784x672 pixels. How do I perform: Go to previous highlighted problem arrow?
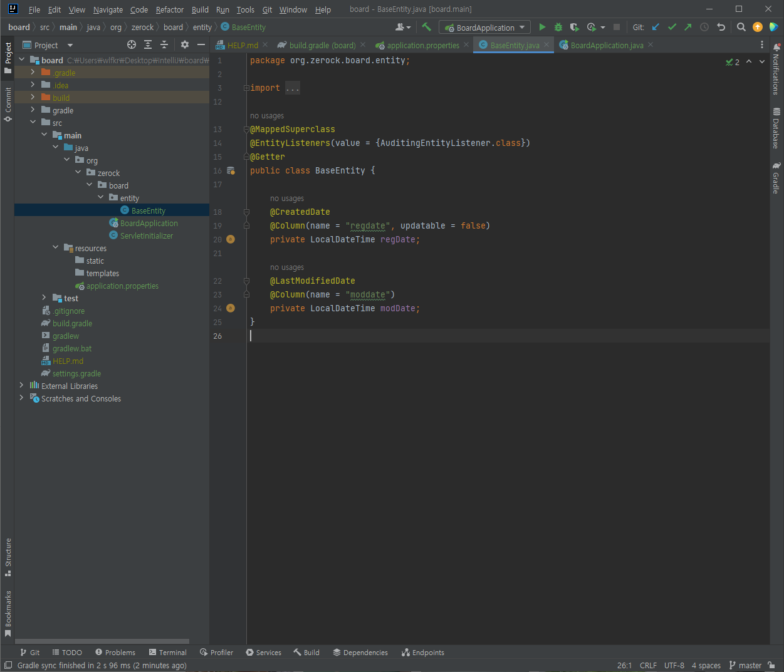[x=749, y=61]
